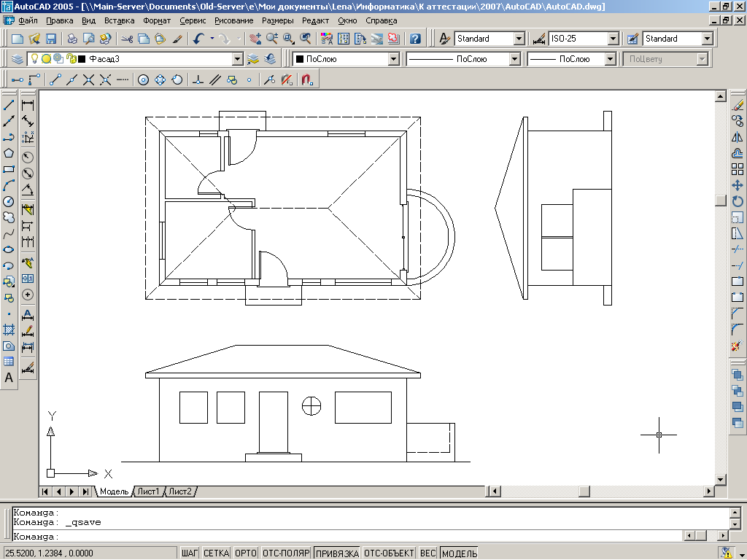Toggle ОТС-ОБЪЕКТ object tracking

click(389, 553)
